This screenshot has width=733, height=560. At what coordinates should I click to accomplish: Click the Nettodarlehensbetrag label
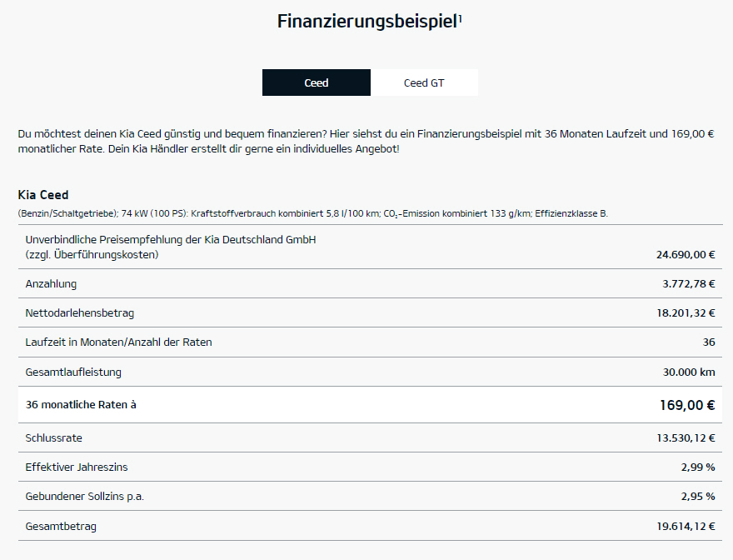(x=79, y=313)
